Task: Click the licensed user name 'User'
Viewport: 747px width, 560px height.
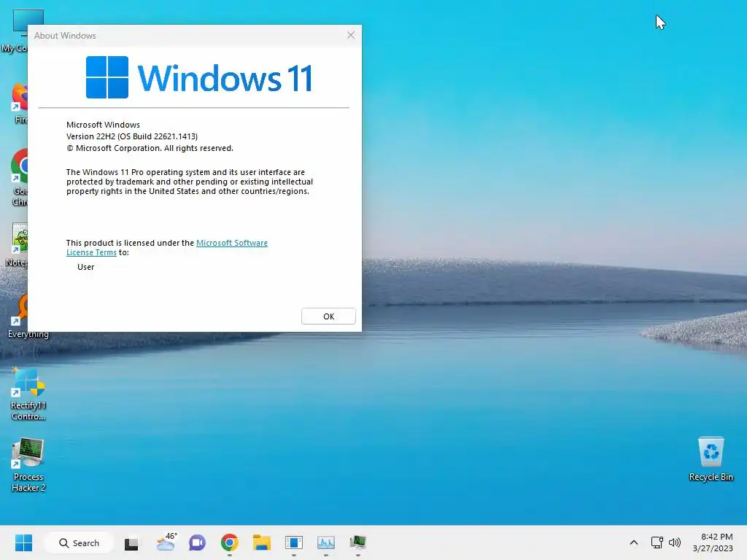Action: pos(86,267)
